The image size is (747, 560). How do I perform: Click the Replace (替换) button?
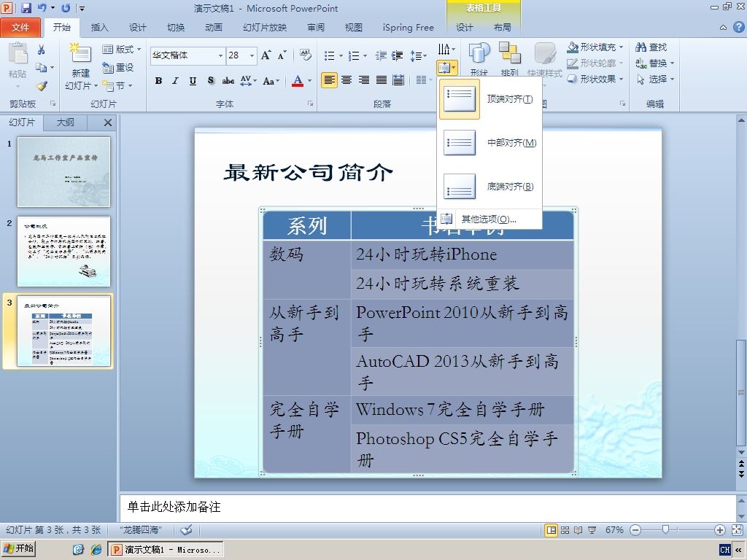[655, 63]
